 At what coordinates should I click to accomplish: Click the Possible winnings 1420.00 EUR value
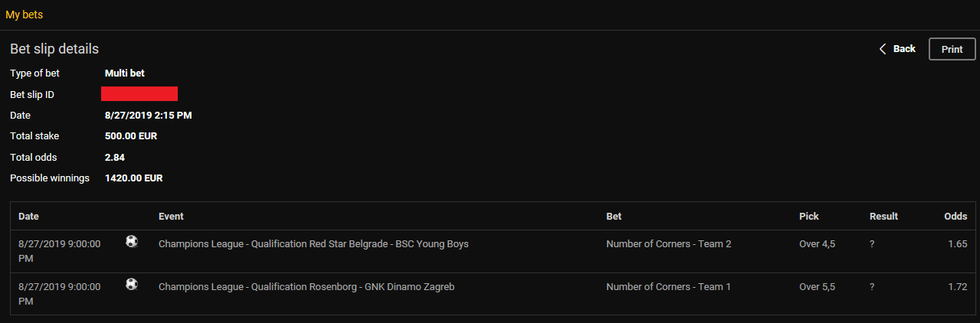[x=133, y=178]
